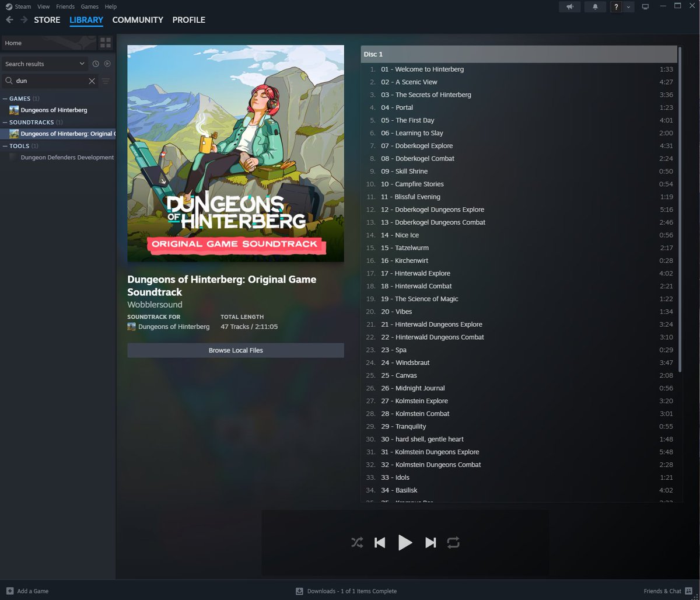Viewport: 700px width, 600px height.
Task: Go to the PROFILE tab
Action: 189,20
